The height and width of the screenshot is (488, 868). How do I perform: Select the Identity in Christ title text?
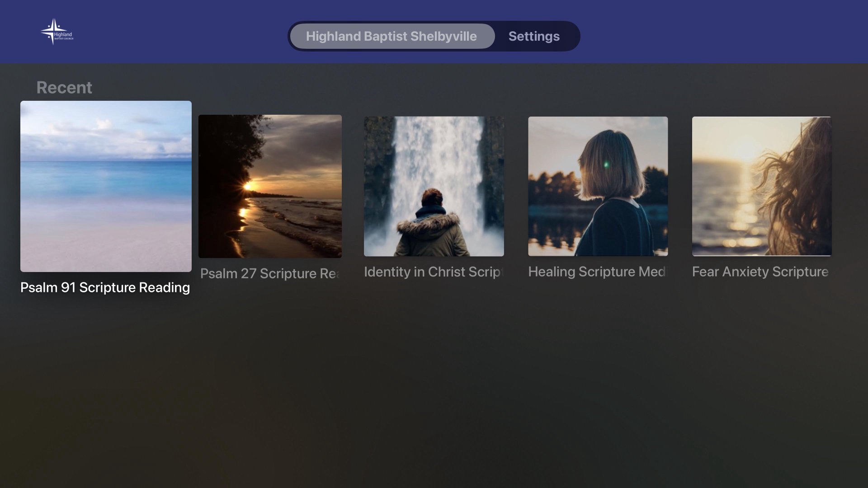pyautogui.click(x=433, y=272)
